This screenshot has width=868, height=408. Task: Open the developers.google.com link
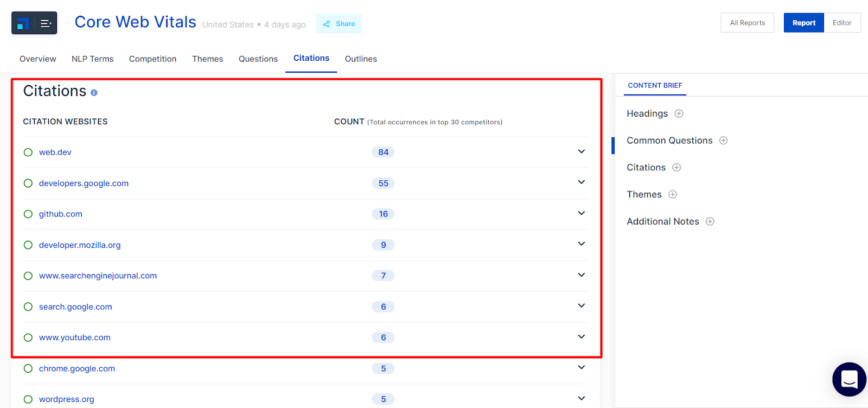click(x=84, y=183)
